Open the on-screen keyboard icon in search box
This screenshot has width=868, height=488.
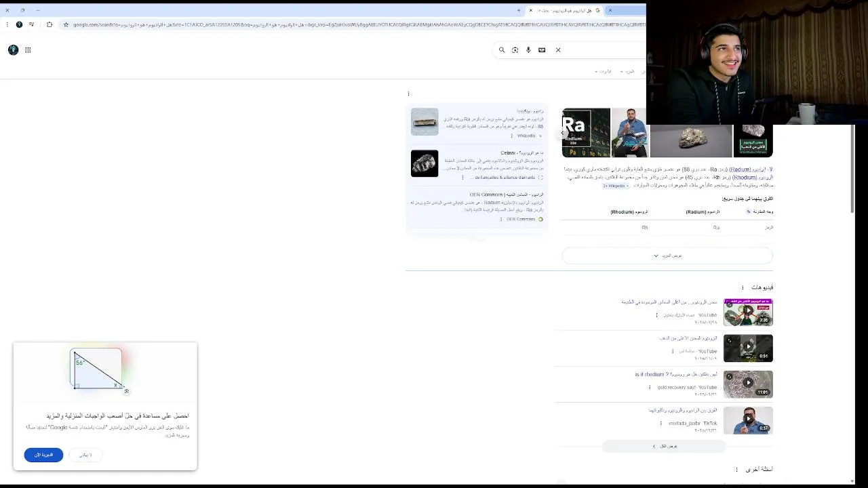click(x=542, y=49)
